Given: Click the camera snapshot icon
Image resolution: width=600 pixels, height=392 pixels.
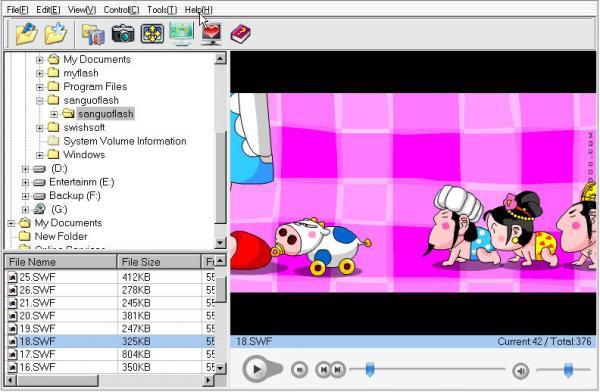Looking at the screenshot, I should coord(123,34).
